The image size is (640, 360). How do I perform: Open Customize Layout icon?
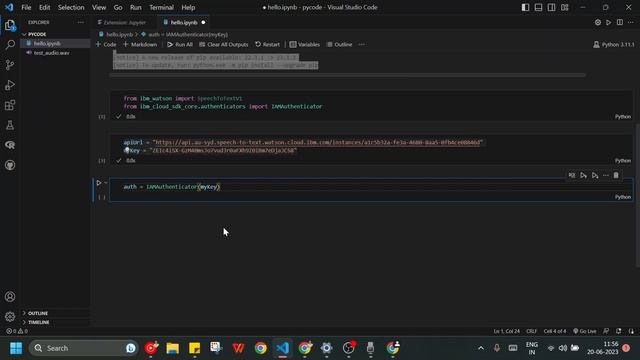click(x=564, y=7)
